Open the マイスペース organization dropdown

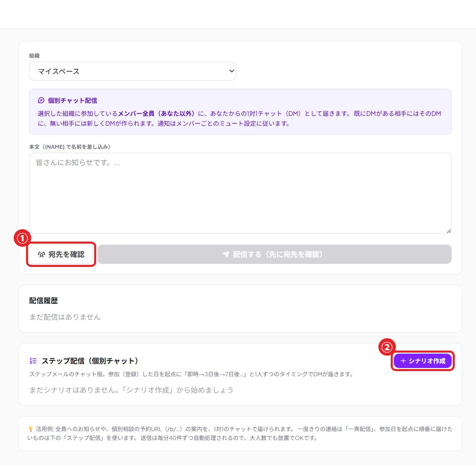click(133, 71)
